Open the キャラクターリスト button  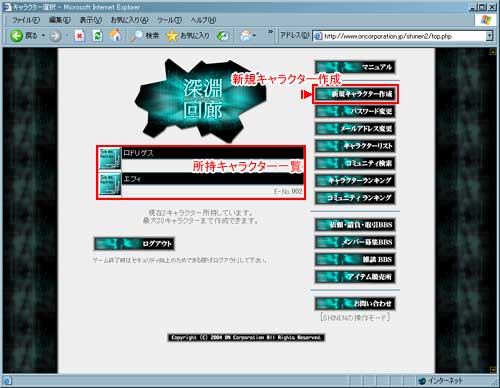(355, 146)
